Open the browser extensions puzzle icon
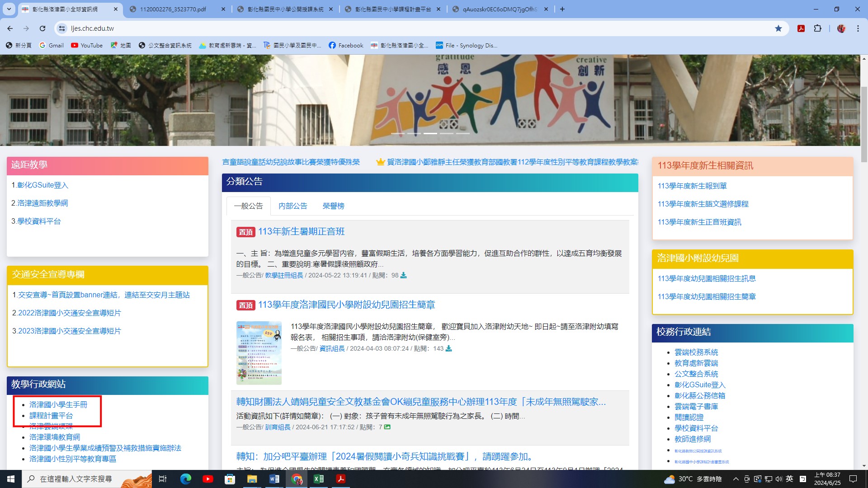The image size is (868, 488). point(817,28)
